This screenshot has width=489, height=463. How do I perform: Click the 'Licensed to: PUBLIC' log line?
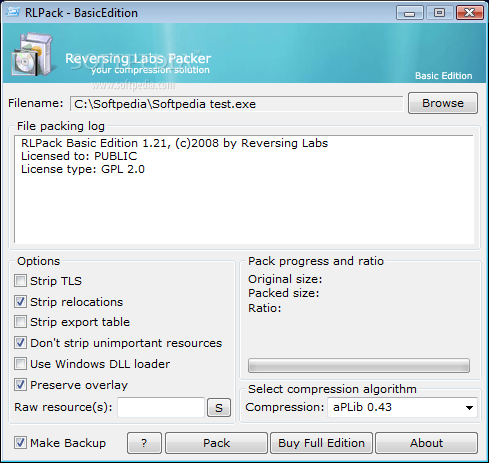pos(79,156)
